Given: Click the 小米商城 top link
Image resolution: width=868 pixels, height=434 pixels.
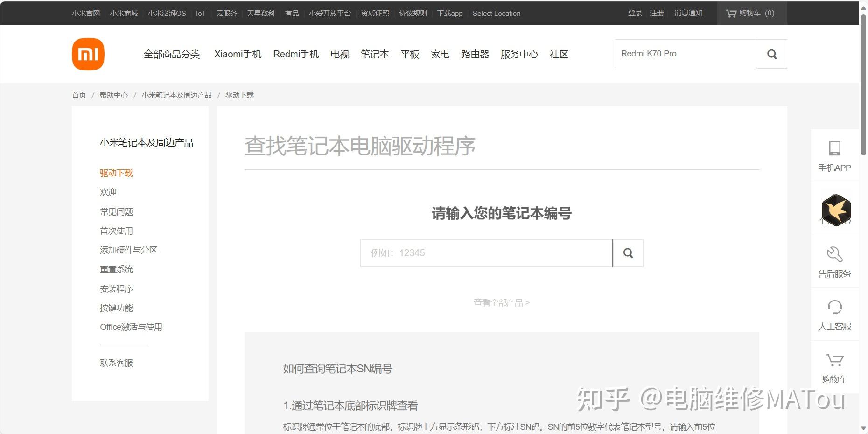Looking at the screenshot, I should pyautogui.click(x=124, y=13).
